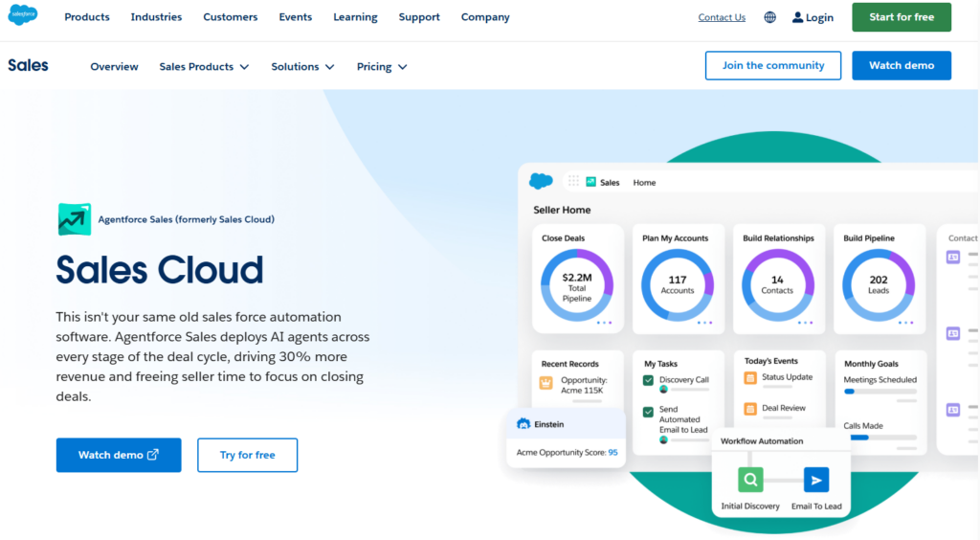
Task: Click the green Start for free button
Action: (x=902, y=17)
